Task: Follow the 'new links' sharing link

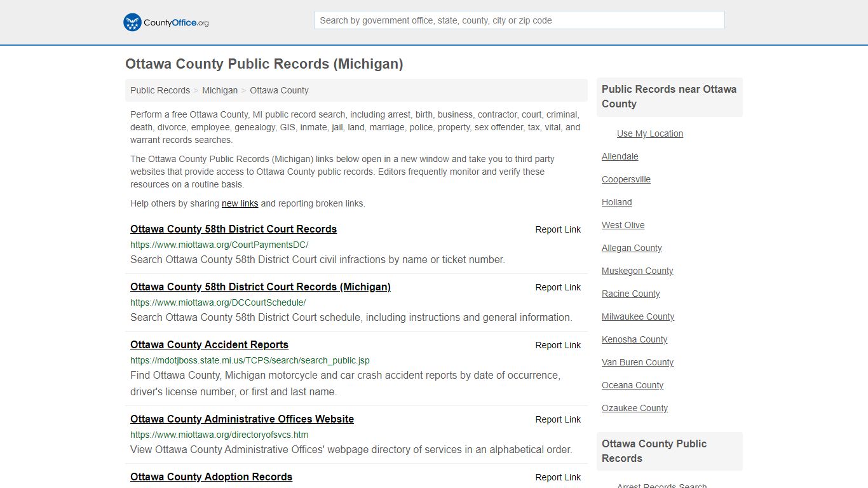Action: [240, 203]
